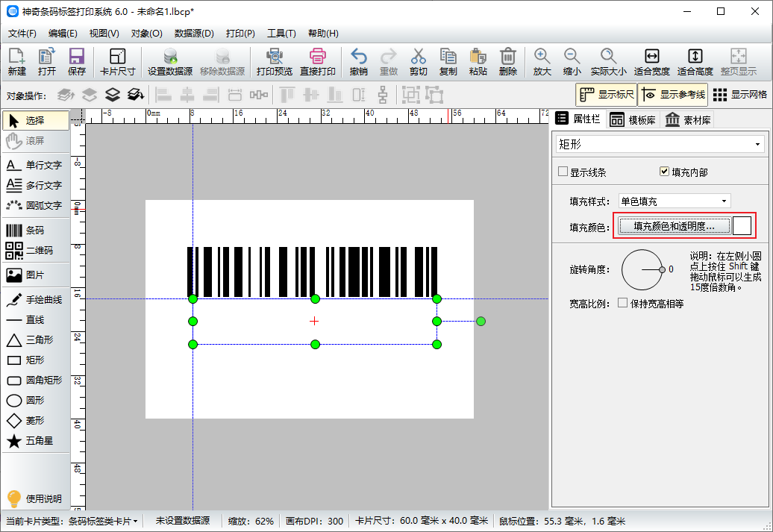The image size is (773, 532).
Task: Enable 保持宽高相等 checkbox
Action: [622, 303]
